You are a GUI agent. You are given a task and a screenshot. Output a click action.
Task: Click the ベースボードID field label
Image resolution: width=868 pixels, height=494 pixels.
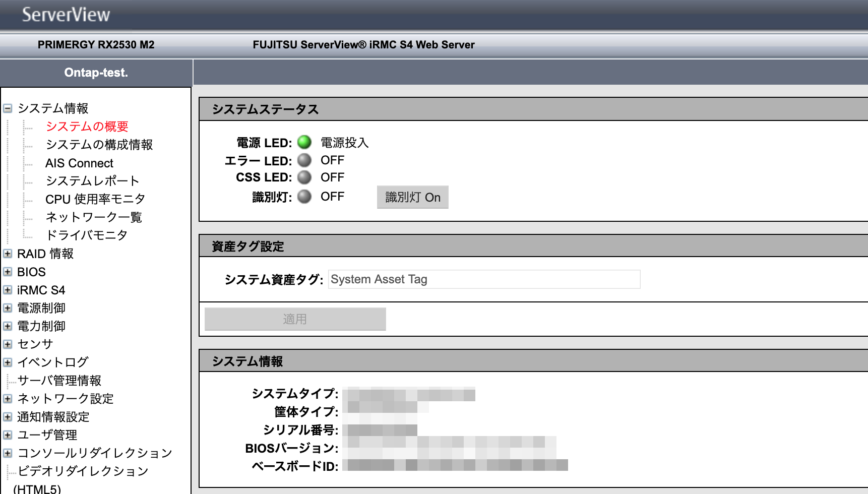(x=295, y=466)
